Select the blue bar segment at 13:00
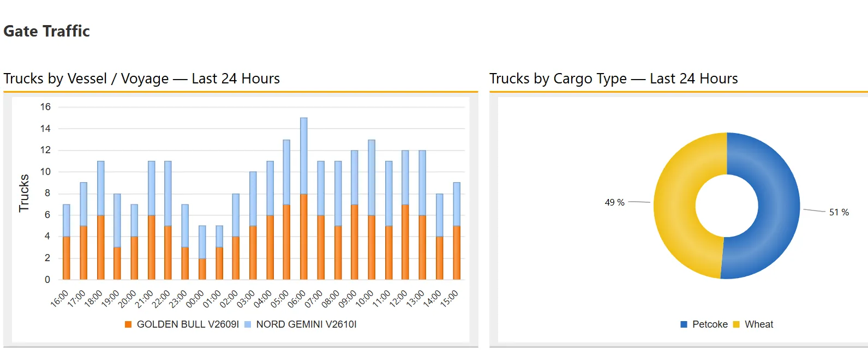 click(x=422, y=183)
